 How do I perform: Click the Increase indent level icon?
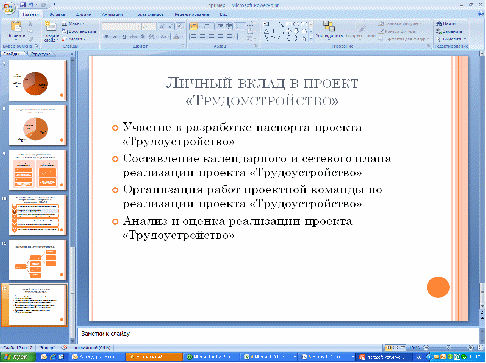pos(229,26)
